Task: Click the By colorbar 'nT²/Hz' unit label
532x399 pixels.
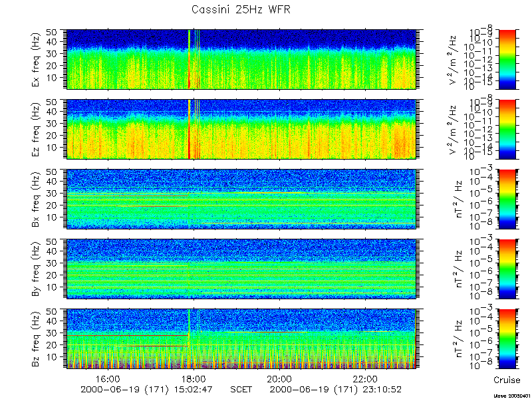Action: 457,269
